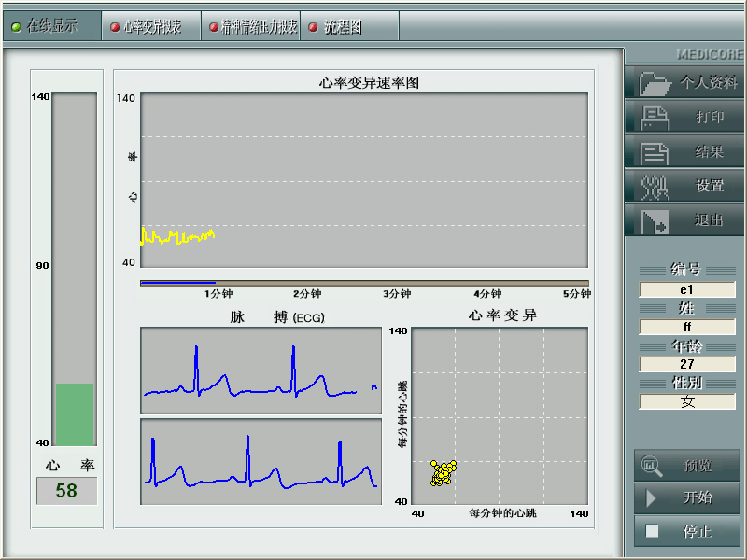747x560 pixels.
Task: Click the blue time progress bar
Action: [x=177, y=282]
